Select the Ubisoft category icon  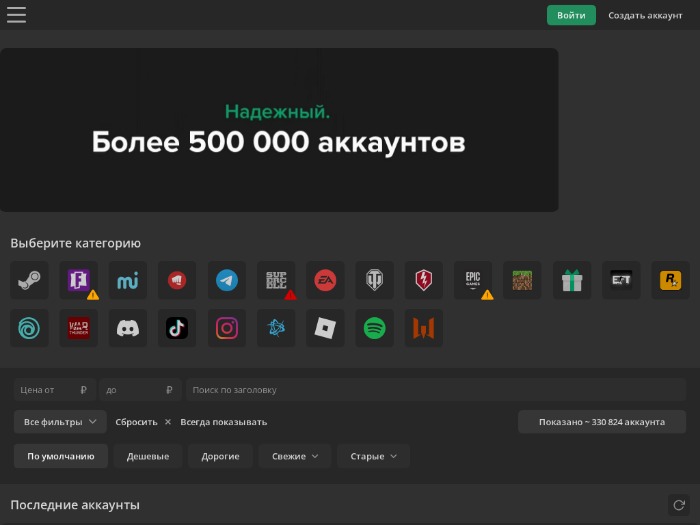click(29, 328)
